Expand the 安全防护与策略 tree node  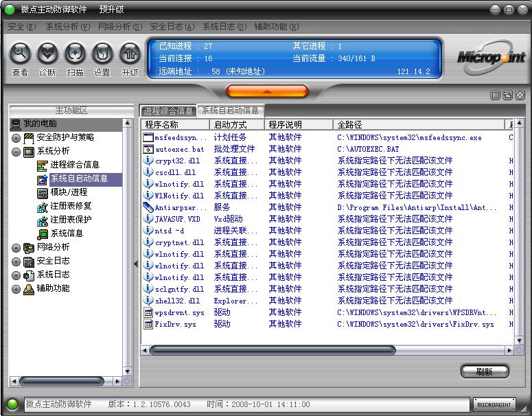[16, 138]
